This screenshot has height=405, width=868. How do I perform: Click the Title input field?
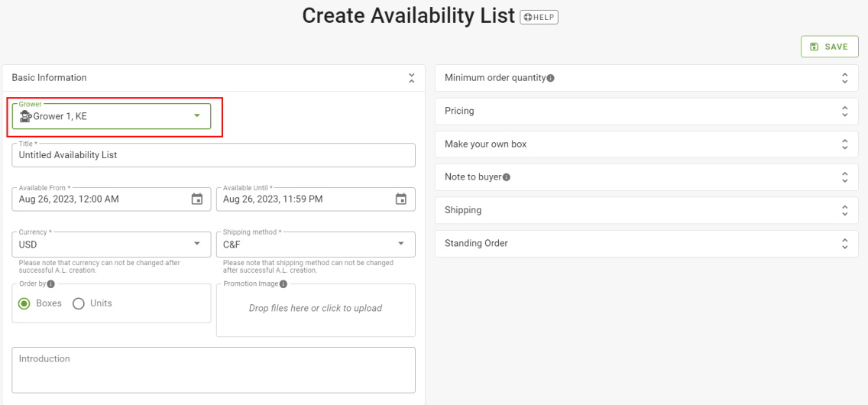tap(213, 155)
